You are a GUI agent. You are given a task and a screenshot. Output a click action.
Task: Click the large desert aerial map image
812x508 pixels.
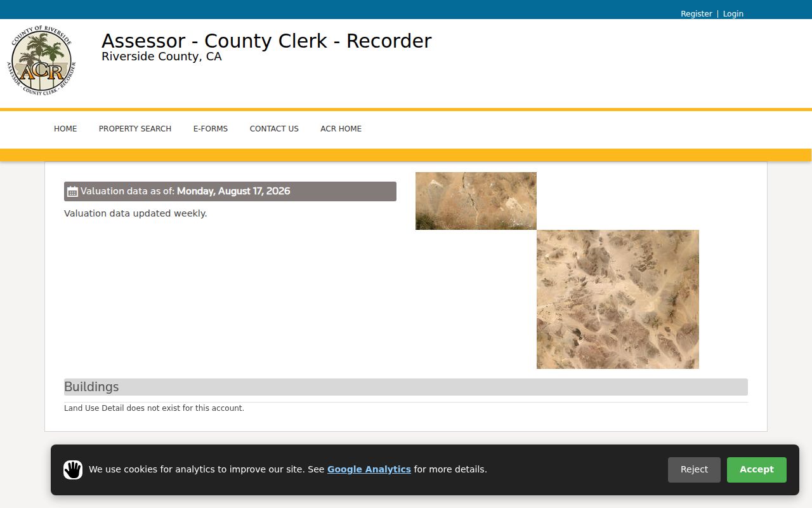[618, 299]
